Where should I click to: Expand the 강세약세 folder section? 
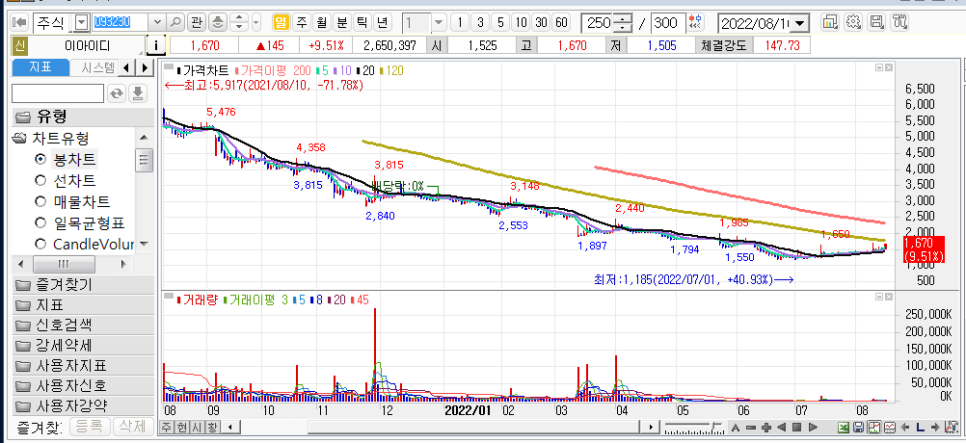(x=83, y=345)
